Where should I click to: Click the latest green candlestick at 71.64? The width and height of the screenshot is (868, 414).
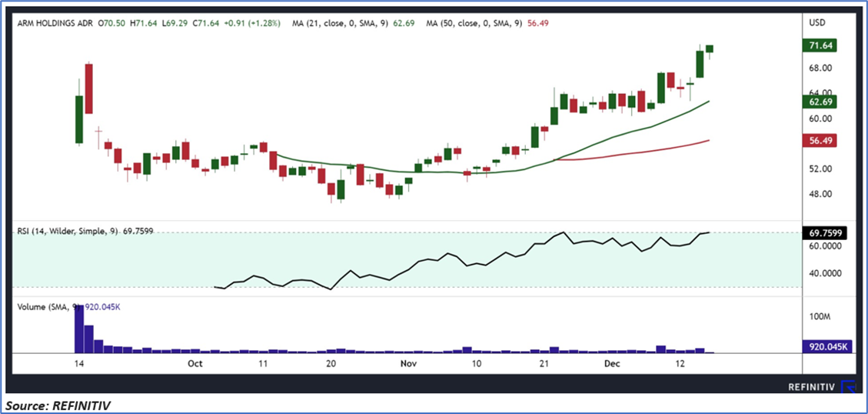pyautogui.click(x=710, y=48)
